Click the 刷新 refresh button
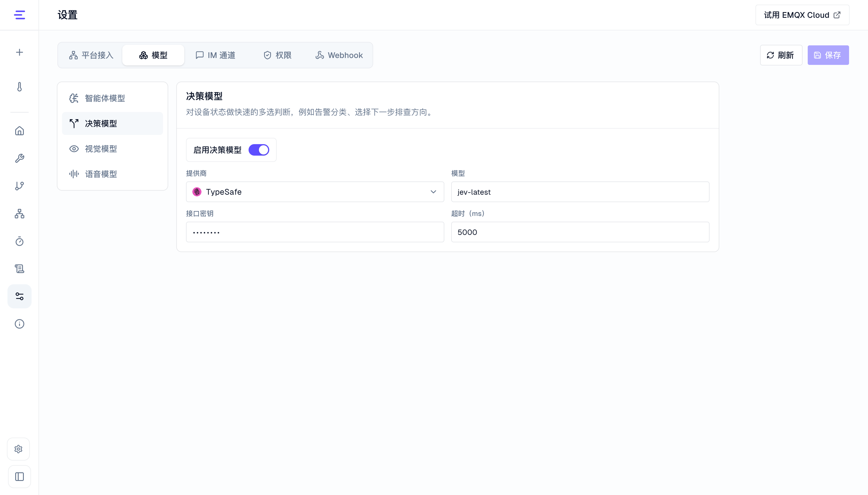The image size is (868, 495). 781,55
